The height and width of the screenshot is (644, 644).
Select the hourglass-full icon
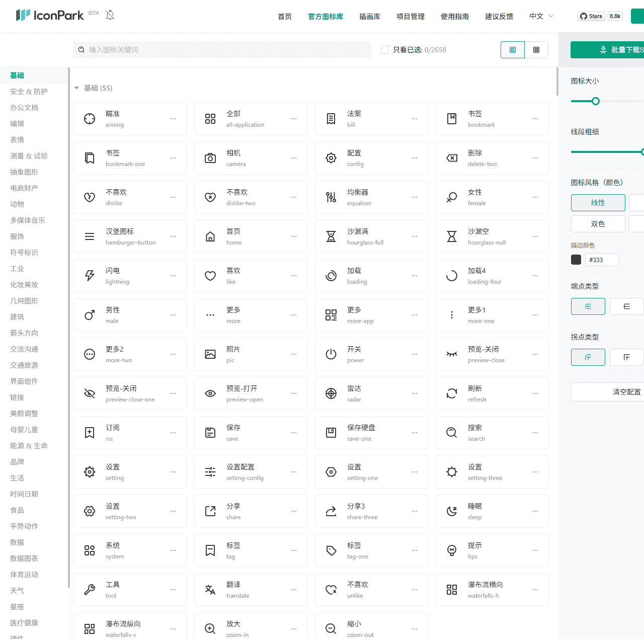[x=331, y=236]
